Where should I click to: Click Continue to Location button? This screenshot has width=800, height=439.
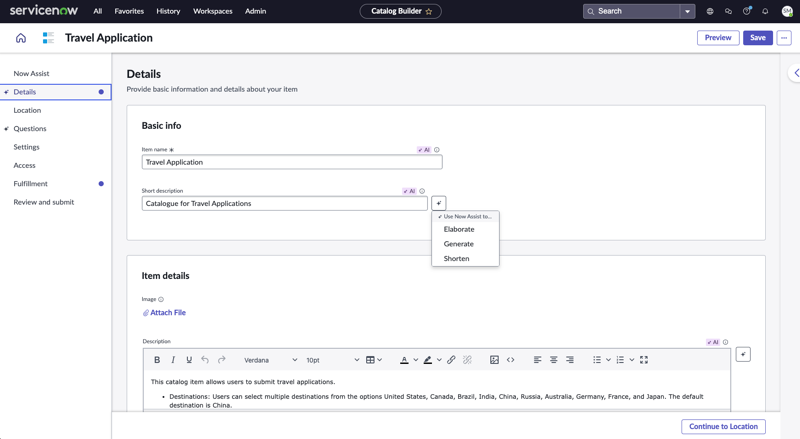tap(723, 426)
